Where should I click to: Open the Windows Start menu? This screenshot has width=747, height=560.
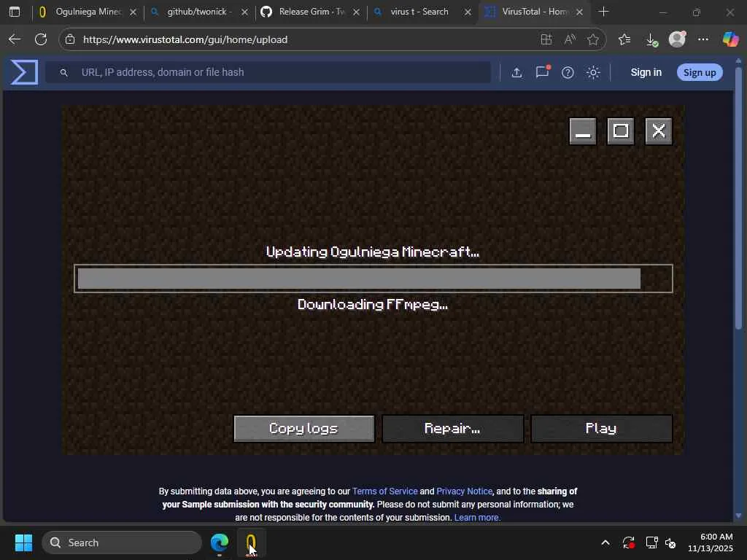(x=23, y=542)
